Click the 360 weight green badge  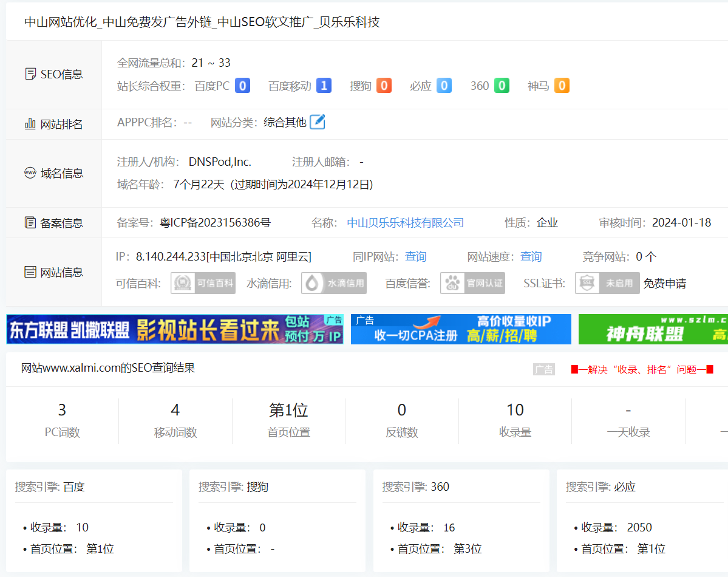pos(502,86)
